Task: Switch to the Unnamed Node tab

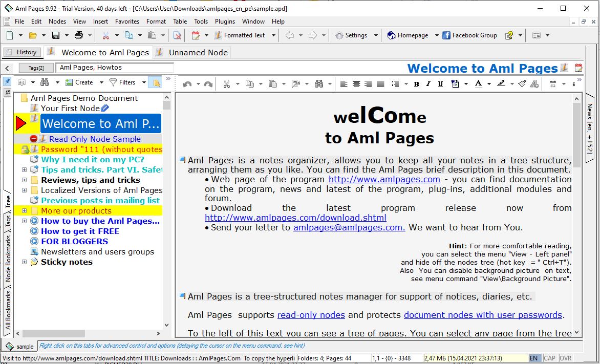Action: [192, 52]
